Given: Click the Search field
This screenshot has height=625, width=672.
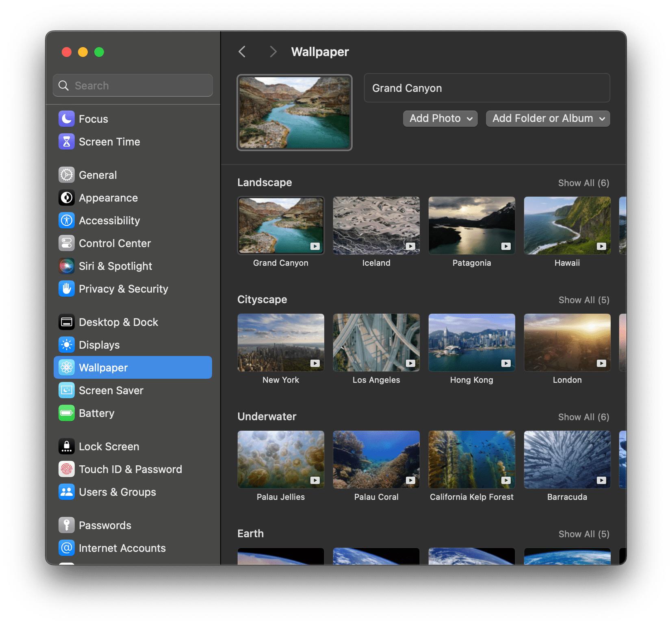Looking at the screenshot, I should [132, 85].
